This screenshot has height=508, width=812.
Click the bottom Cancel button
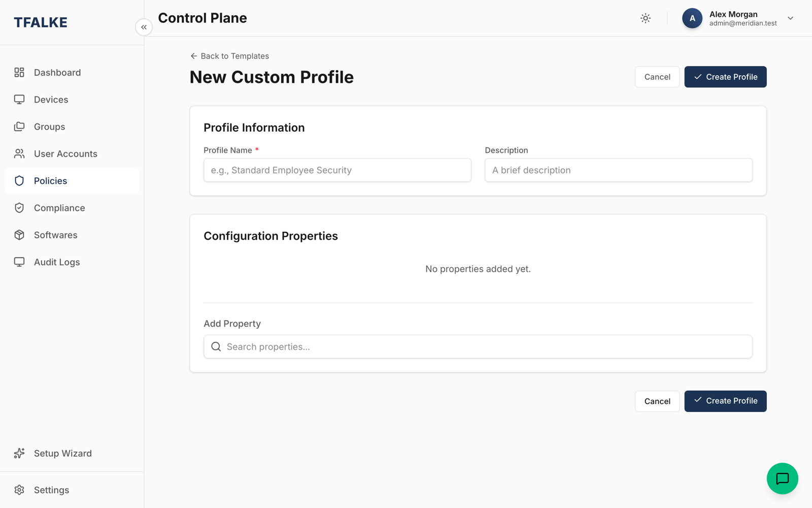pyautogui.click(x=657, y=401)
